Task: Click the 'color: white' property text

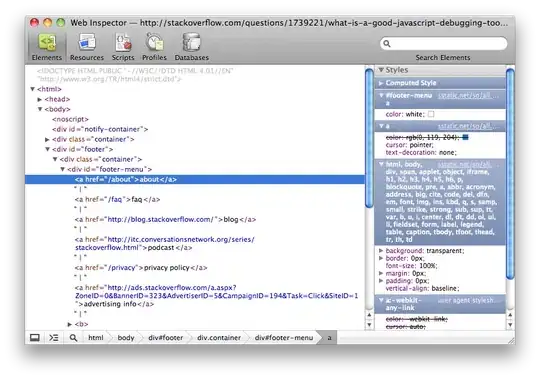Action: 405,114
